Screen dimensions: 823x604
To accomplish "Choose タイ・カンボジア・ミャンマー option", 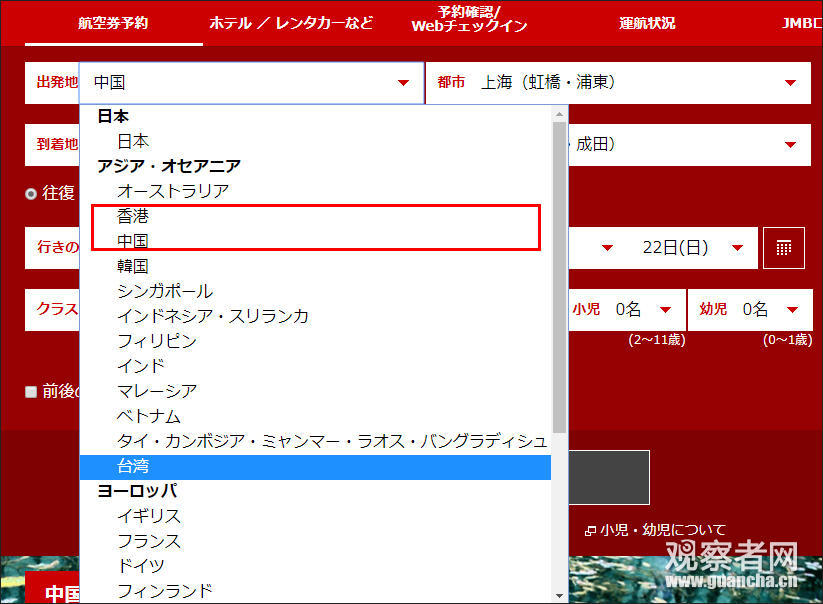I will 315,441.
